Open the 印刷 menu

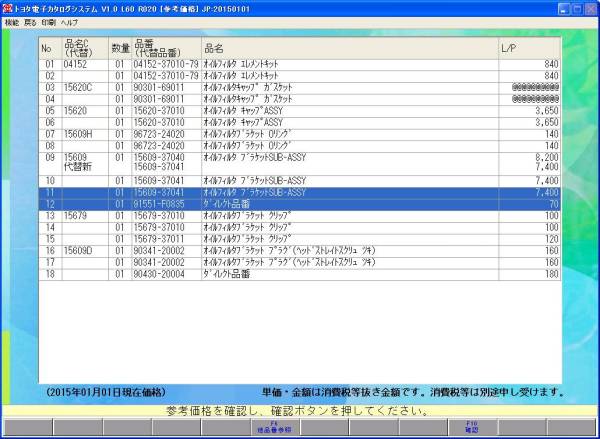pyautogui.click(x=49, y=23)
